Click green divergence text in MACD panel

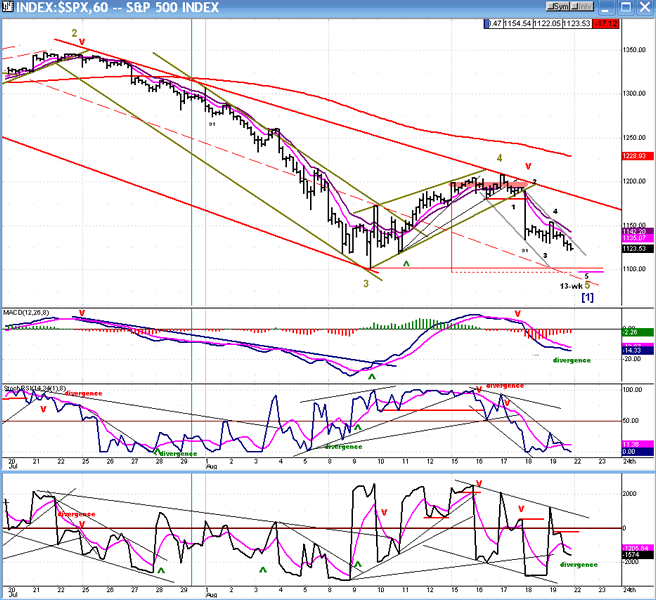(572, 360)
